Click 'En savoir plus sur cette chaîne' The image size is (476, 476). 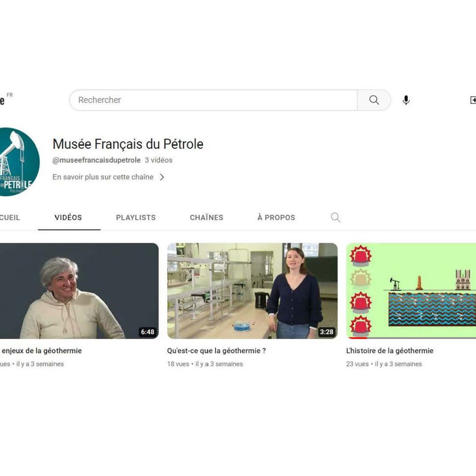pos(103,177)
